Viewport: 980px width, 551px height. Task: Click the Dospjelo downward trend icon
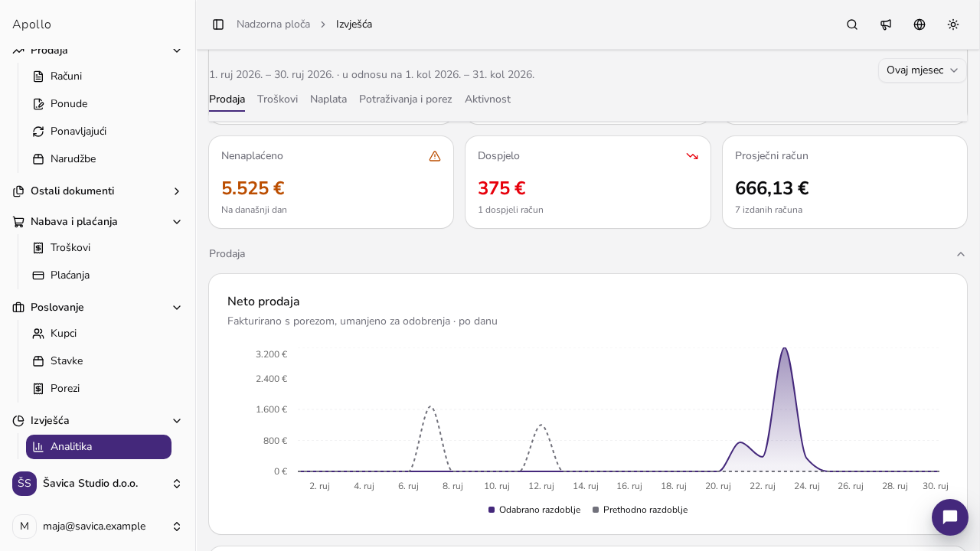click(692, 156)
